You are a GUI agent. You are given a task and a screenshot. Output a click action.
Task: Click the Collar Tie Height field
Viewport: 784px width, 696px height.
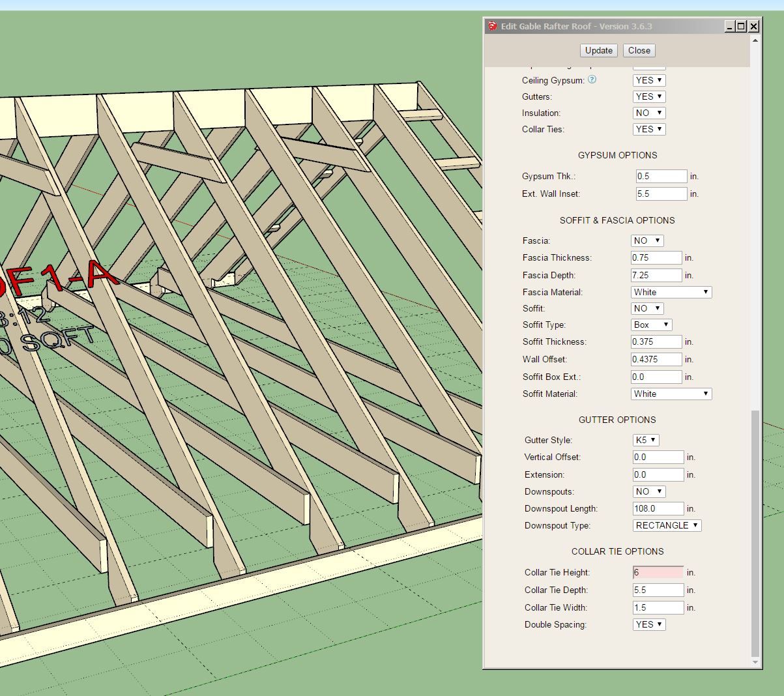pos(658,572)
